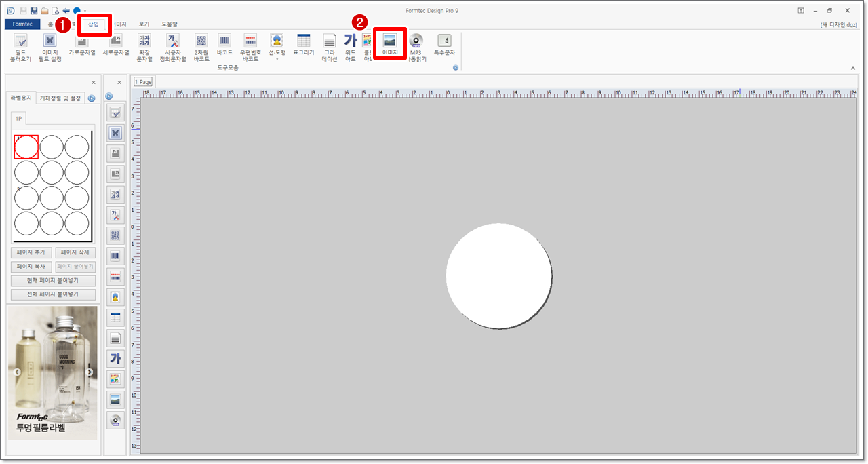868x464 pixels.
Task: Collapse the ribbon with the chevron
Action: pos(853,68)
